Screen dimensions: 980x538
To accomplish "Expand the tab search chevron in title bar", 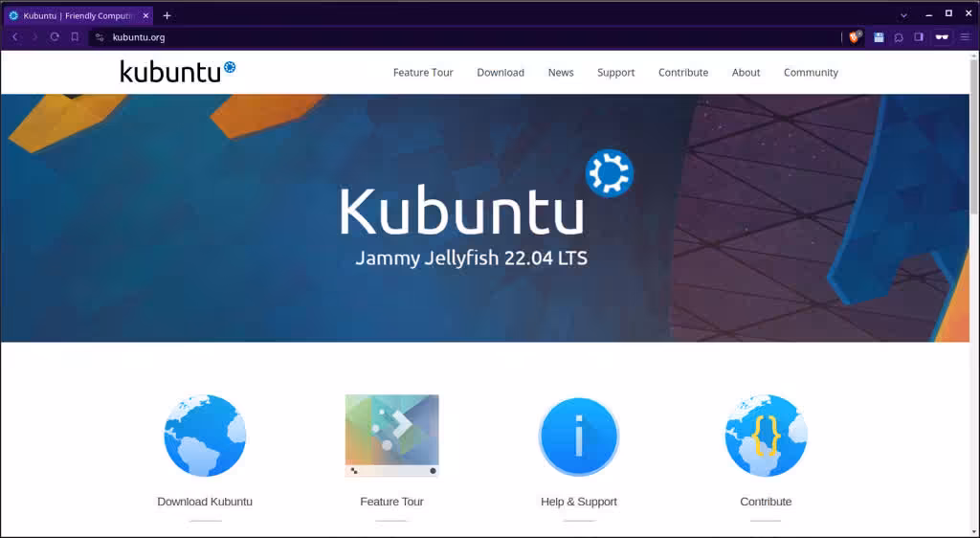I will [x=903, y=15].
